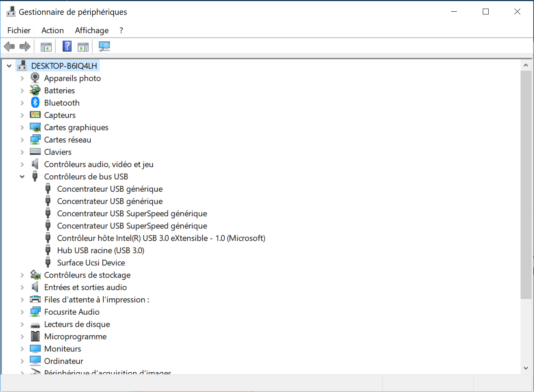Screen dimensions: 534x392
Task: Expand the Cartes graphiques category
Action: click(22, 128)
